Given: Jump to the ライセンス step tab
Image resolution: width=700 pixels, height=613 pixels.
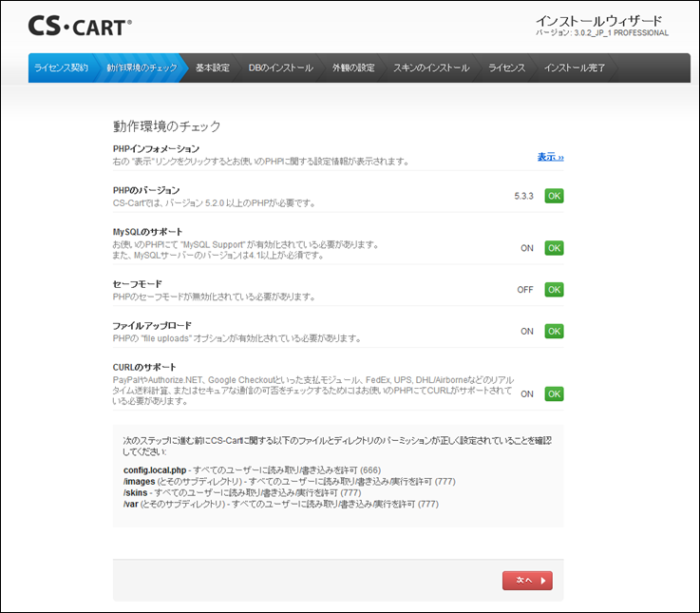Looking at the screenshot, I should (506, 68).
